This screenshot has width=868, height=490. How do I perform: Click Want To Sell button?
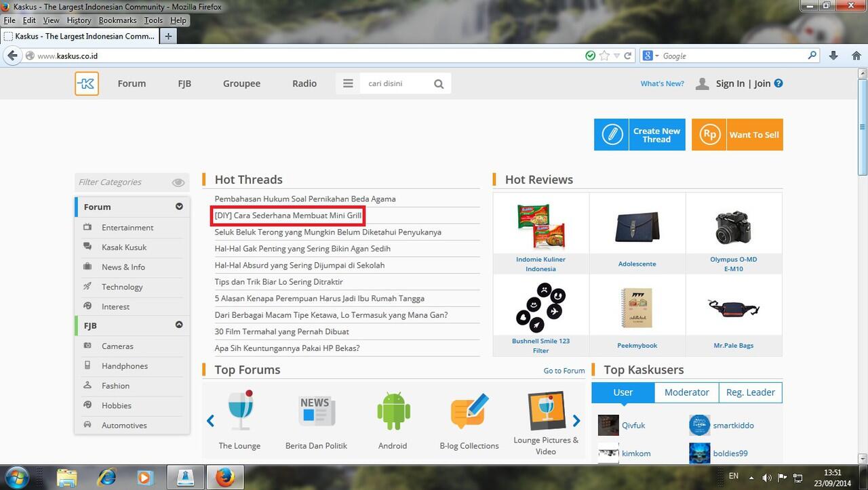(737, 134)
